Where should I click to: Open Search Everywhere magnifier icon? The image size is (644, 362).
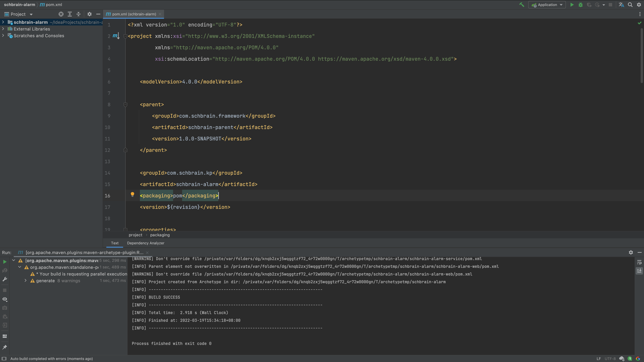click(x=630, y=5)
